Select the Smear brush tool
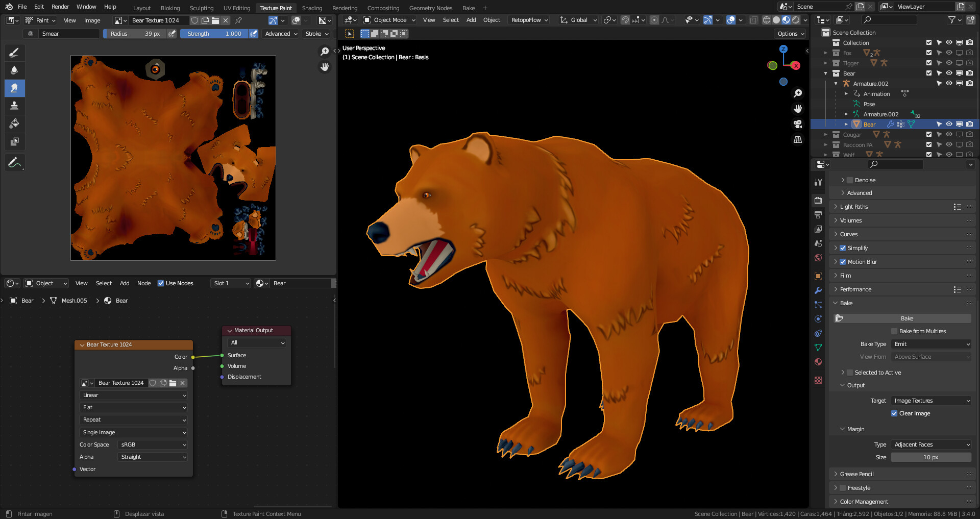The image size is (980, 519). (14, 88)
